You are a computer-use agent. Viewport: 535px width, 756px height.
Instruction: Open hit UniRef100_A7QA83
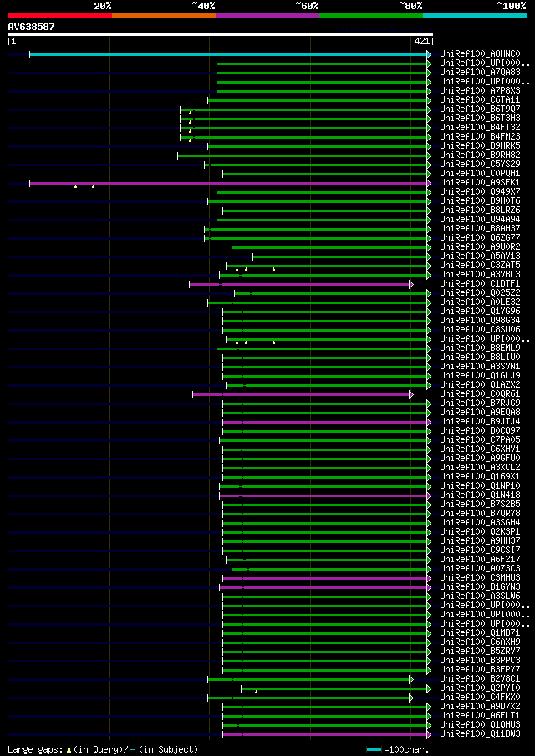(480, 73)
